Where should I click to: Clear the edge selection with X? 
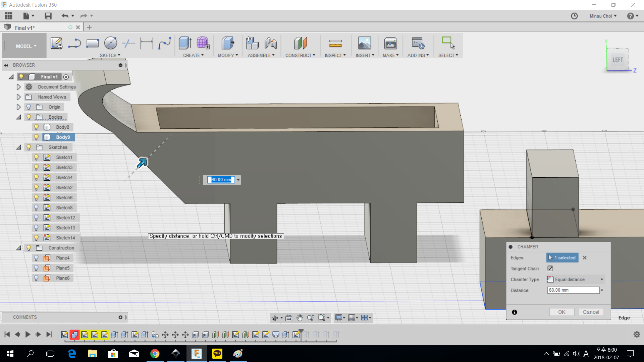(585, 258)
